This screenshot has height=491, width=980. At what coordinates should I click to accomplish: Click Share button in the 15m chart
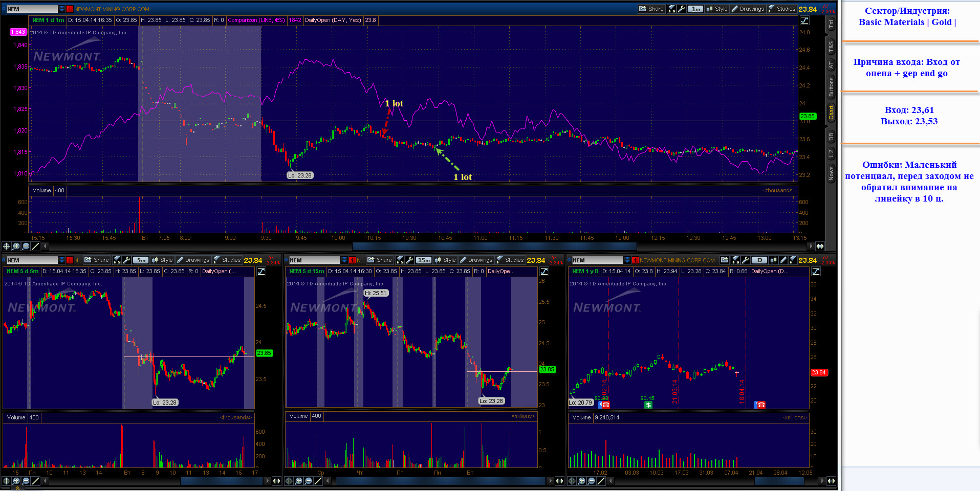380,260
